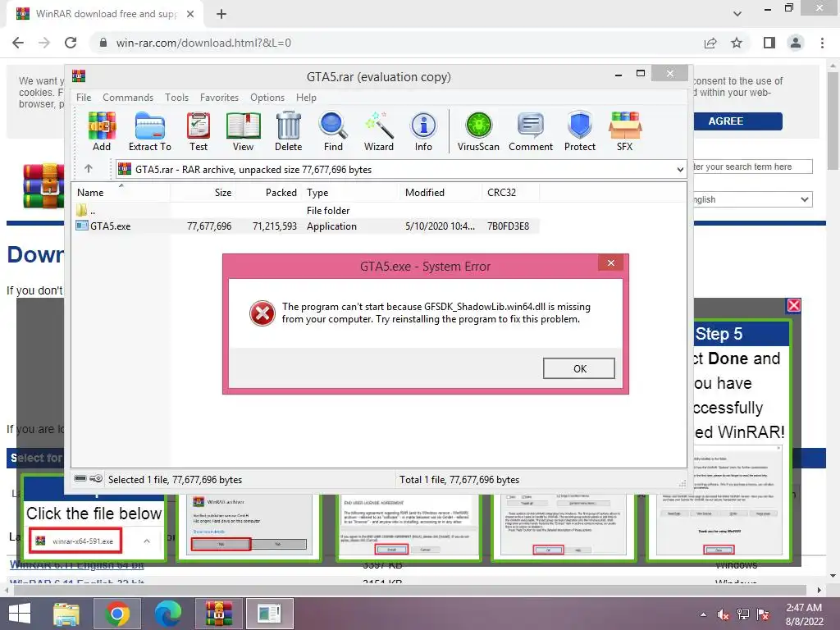Open Chrome three-dot menu
Screen dimensions: 840x630
(x=822, y=43)
